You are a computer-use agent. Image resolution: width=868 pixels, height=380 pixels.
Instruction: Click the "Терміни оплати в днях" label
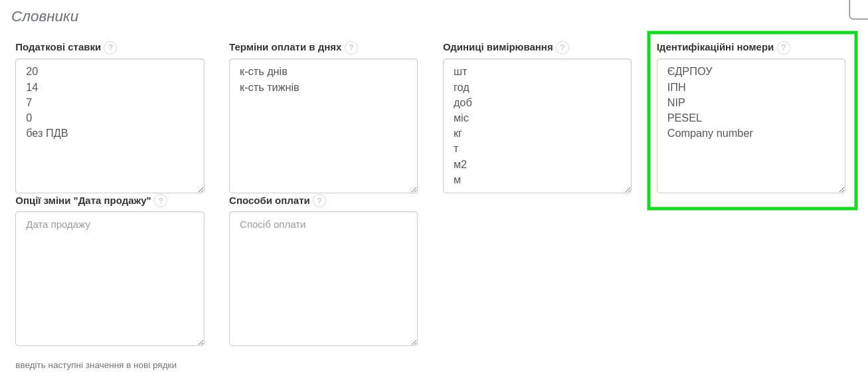tap(285, 47)
